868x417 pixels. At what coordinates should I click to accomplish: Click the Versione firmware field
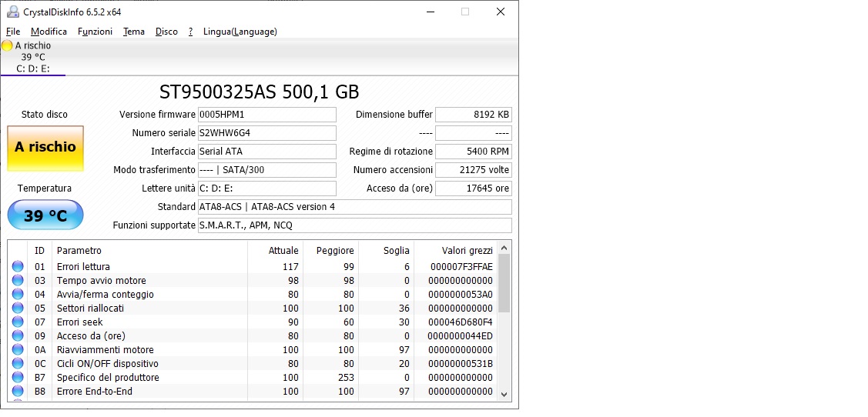266,115
